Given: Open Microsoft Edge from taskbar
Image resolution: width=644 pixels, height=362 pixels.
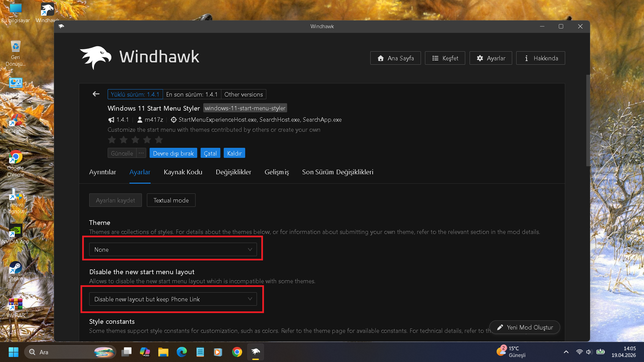Looking at the screenshot, I should [x=182, y=352].
